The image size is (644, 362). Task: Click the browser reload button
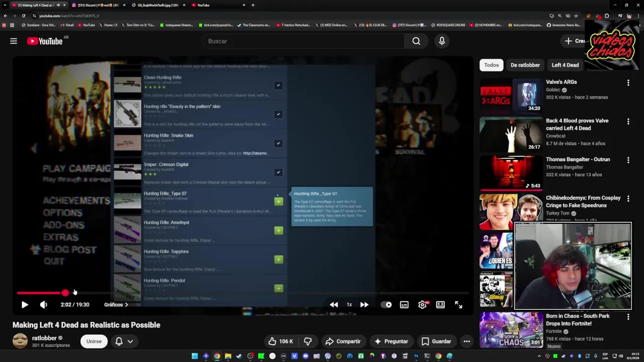click(x=23, y=16)
